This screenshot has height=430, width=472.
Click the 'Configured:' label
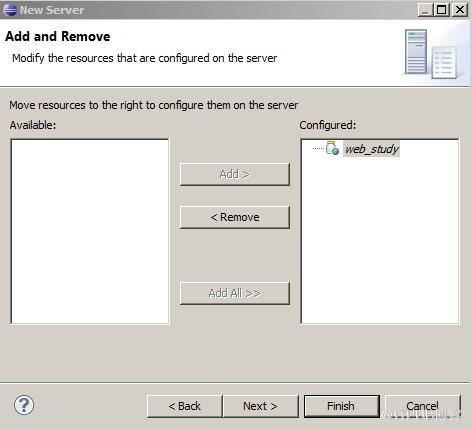point(328,125)
